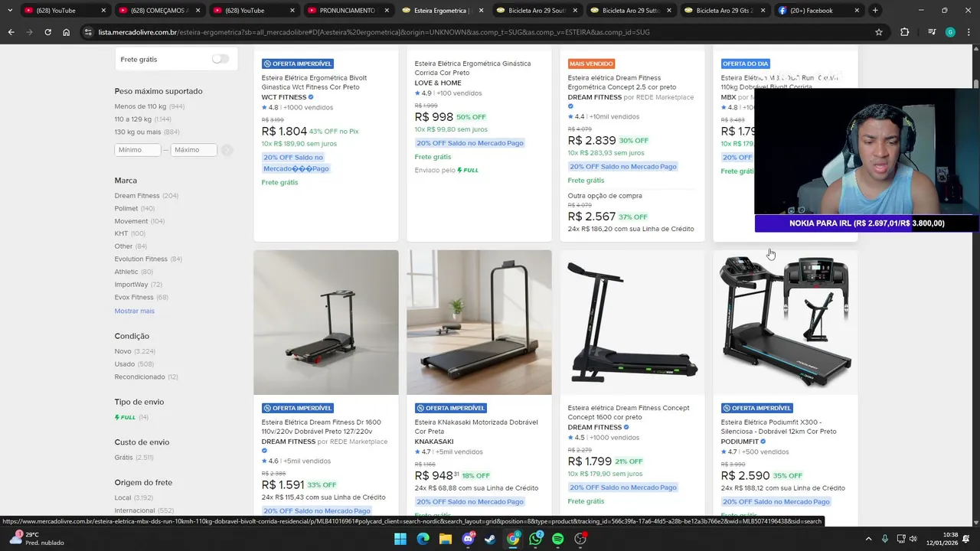Viewport: 980px width, 551px height.
Task: Open Discord from the taskbar
Action: tap(468, 539)
